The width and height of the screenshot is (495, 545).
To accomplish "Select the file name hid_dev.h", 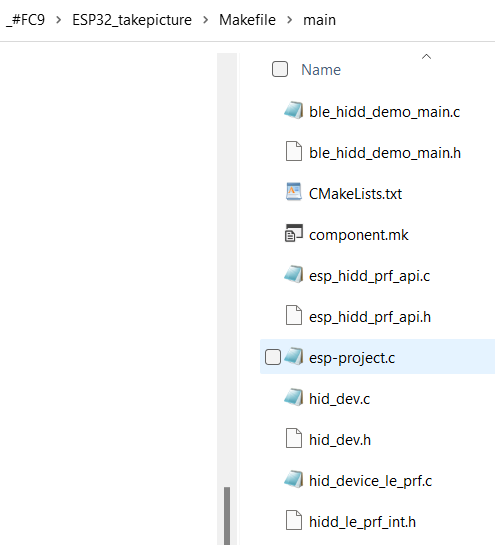I will 340,440.
